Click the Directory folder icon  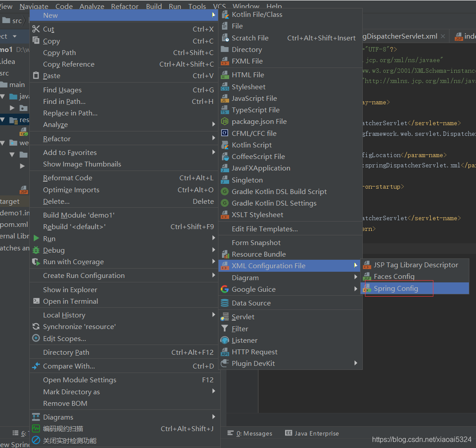(225, 49)
